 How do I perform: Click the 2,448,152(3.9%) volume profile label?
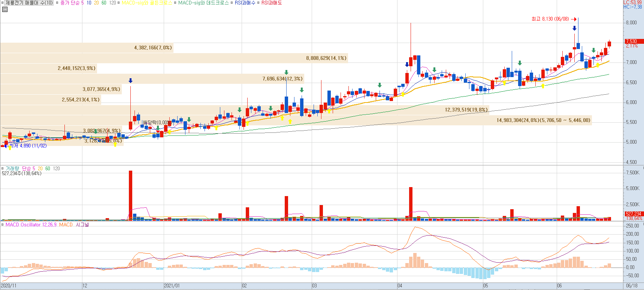(76, 68)
